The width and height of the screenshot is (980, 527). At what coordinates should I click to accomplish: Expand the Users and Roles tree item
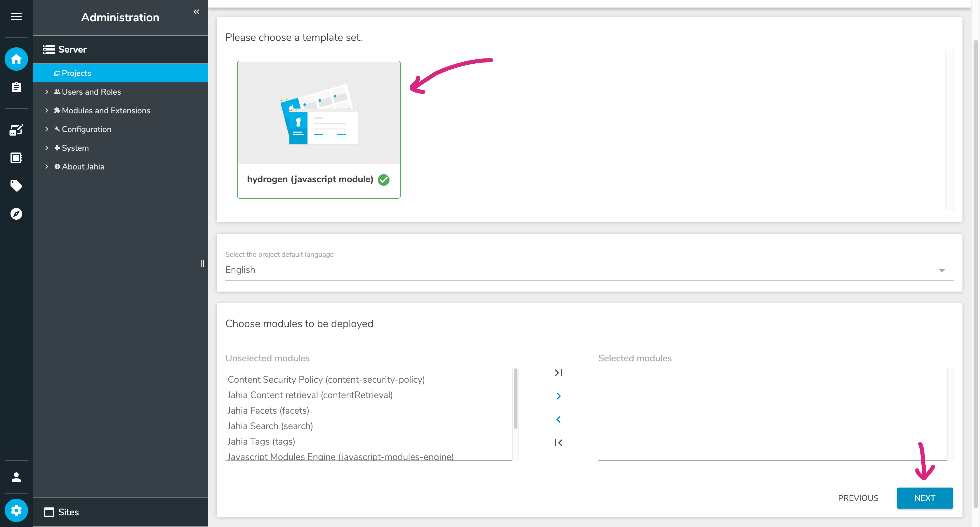tap(47, 92)
